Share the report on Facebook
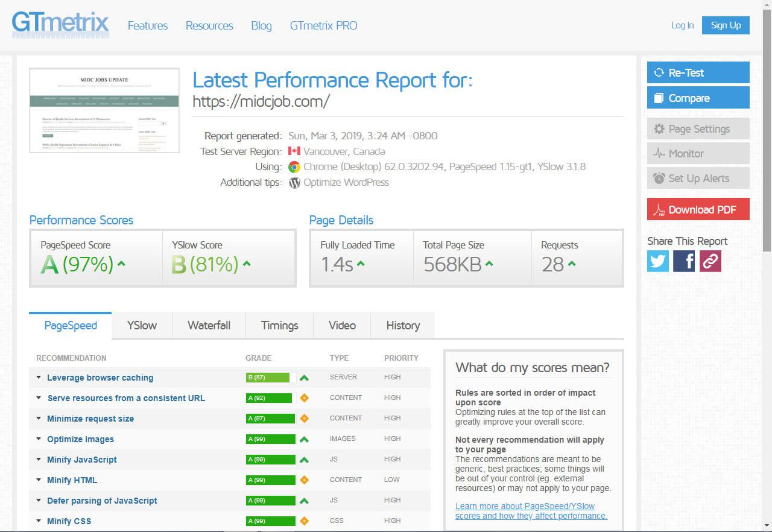 click(x=683, y=261)
